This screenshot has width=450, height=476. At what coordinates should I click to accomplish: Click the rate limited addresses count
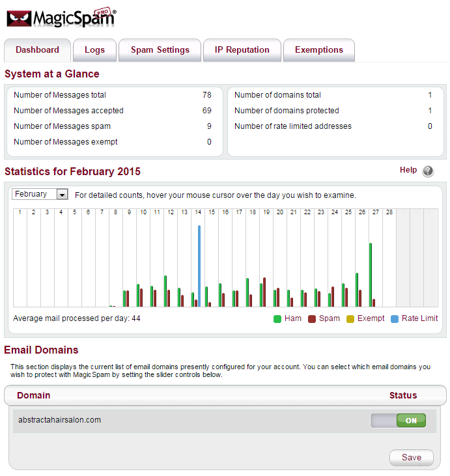[430, 126]
